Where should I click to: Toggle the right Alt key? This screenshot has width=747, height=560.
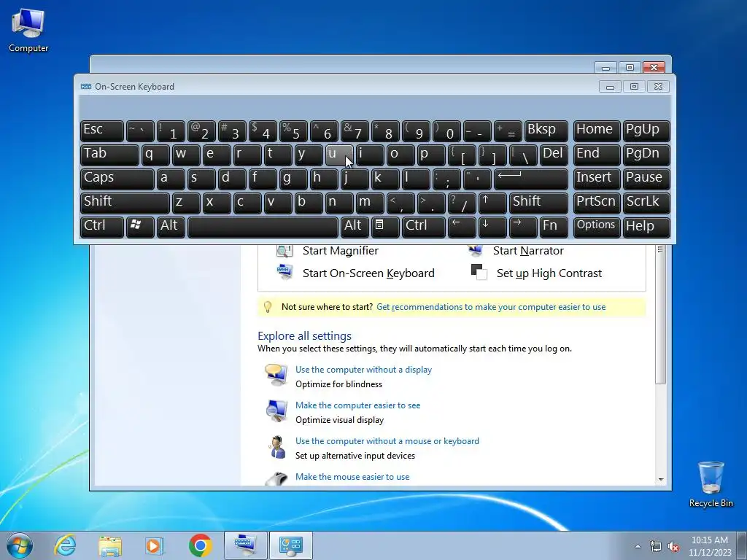pyautogui.click(x=354, y=226)
